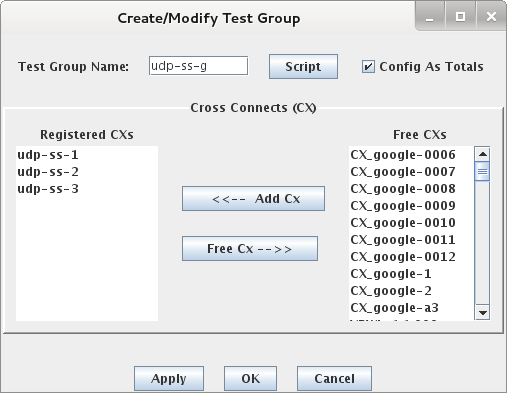Select CX_google-0007 in Free CXs
This screenshot has height=393, width=507.
click(x=411, y=172)
